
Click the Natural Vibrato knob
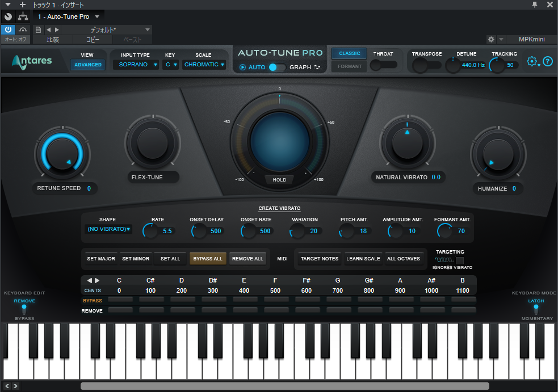click(408, 143)
